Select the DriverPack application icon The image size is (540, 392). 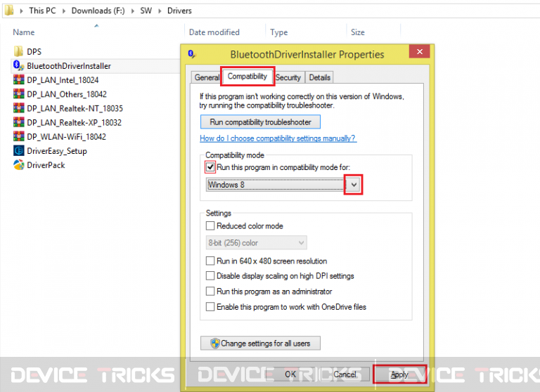point(18,165)
